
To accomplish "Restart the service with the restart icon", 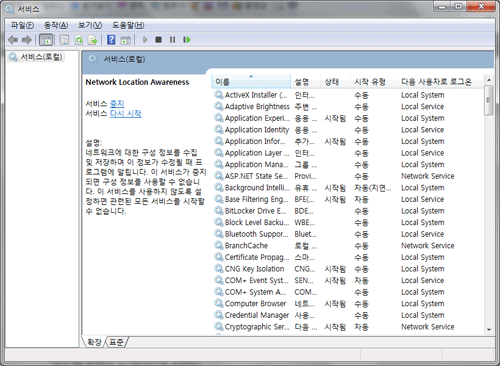I will click(187, 40).
